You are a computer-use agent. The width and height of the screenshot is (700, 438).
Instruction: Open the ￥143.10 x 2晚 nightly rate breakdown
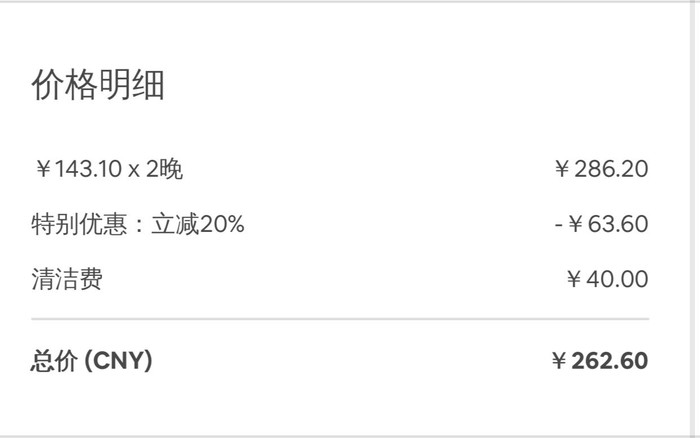point(107,170)
